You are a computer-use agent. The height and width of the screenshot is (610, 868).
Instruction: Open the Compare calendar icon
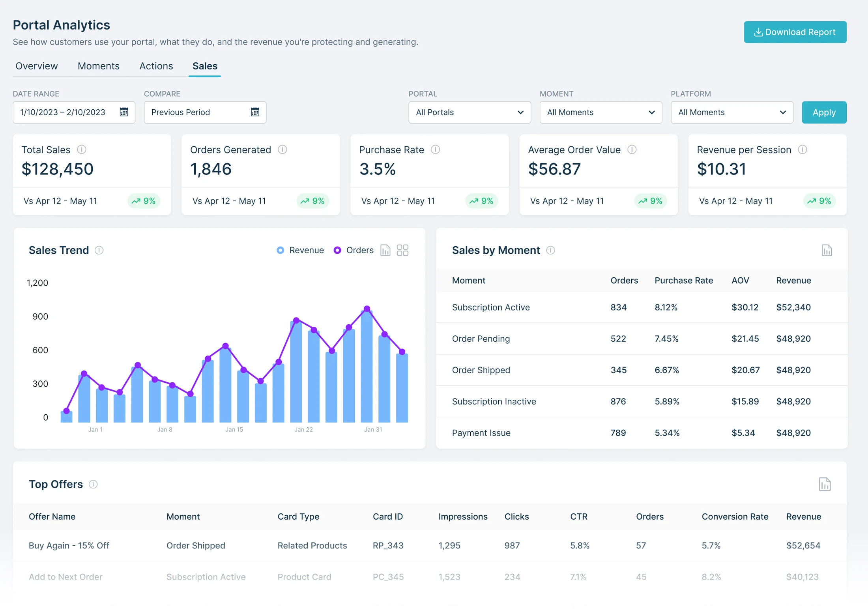click(255, 112)
